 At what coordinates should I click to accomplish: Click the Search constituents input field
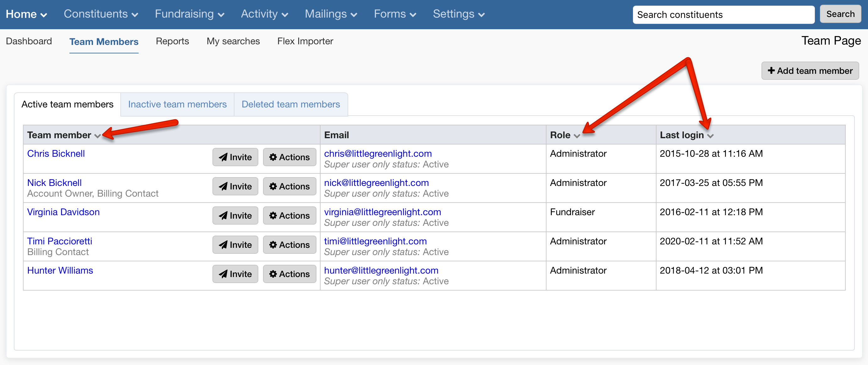[723, 14]
